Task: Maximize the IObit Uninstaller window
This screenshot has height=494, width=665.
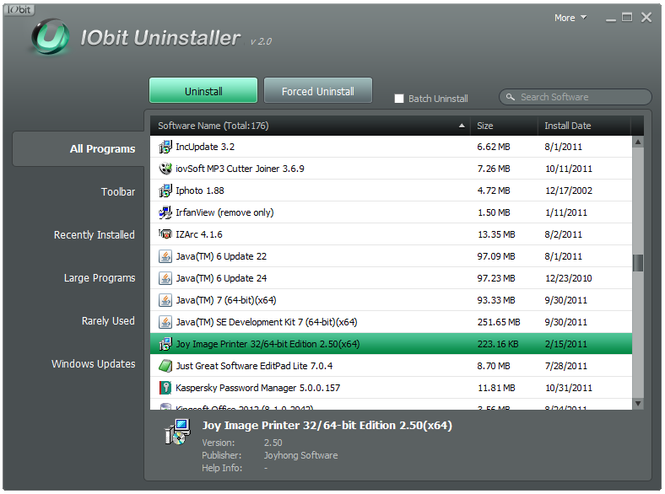Action: tap(627, 17)
